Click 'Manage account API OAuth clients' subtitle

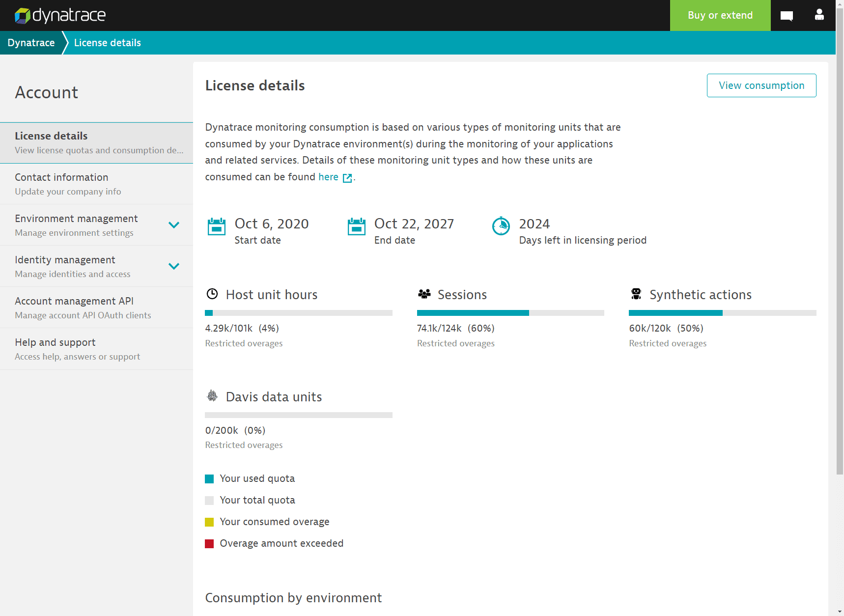(83, 315)
